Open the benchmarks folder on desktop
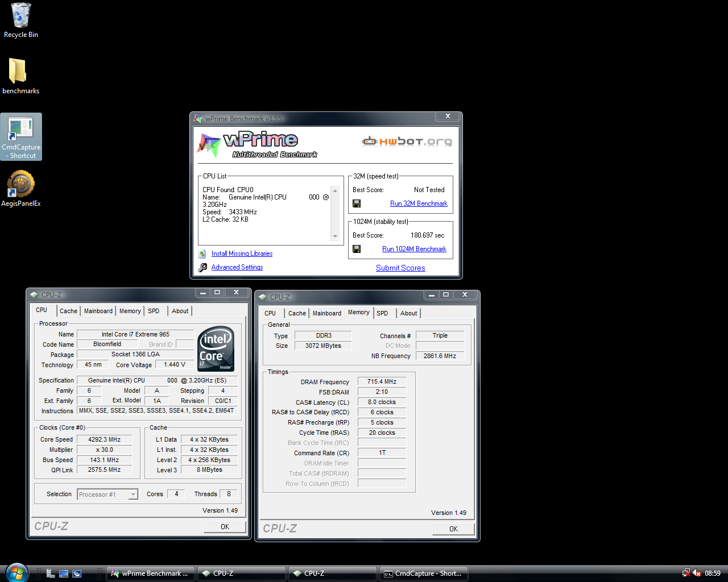728x582 pixels. [20, 76]
